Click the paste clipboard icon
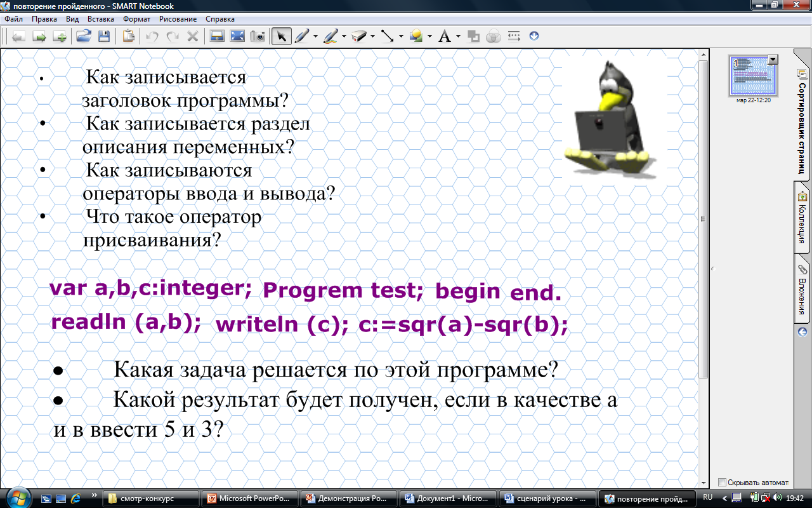 tap(128, 36)
